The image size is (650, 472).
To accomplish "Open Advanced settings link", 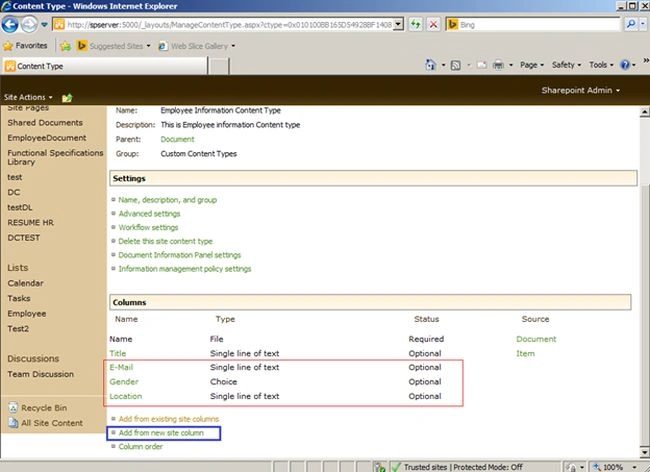I will (x=149, y=214).
